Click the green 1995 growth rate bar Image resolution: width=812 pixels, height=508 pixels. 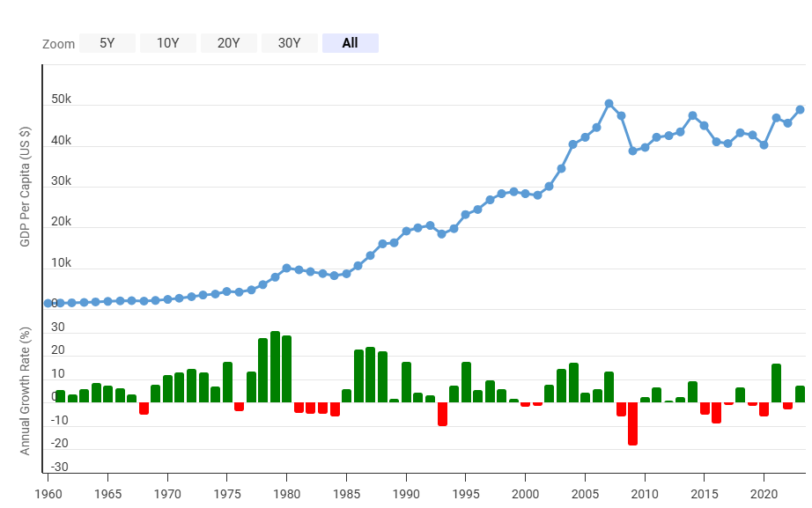coord(466,382)
